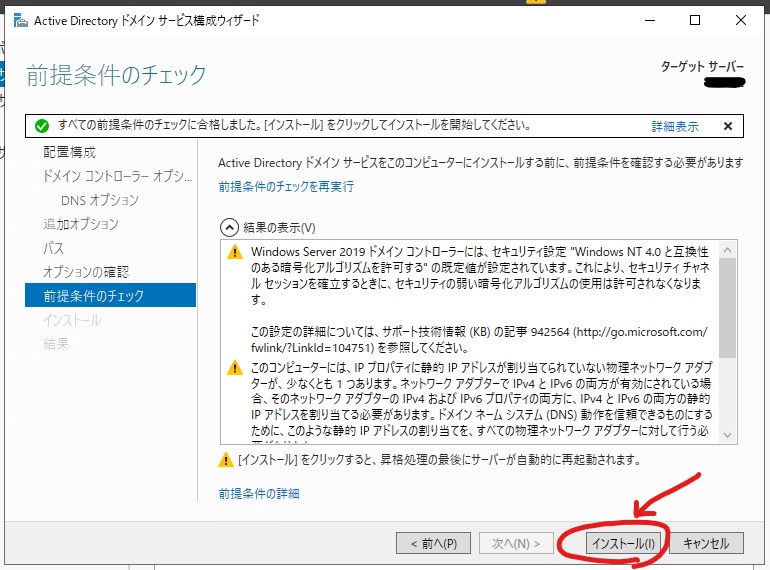Click the 次へ(N) > button
770x570 pixels.
[x=516, y=543]
